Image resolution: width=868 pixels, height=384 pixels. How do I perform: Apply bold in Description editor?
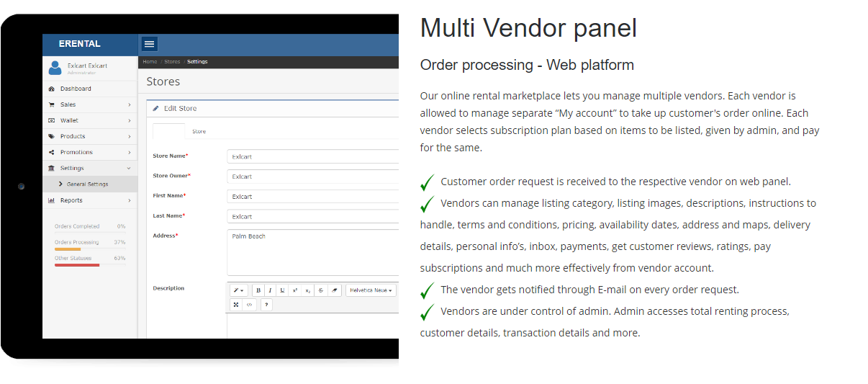point(258,290)
